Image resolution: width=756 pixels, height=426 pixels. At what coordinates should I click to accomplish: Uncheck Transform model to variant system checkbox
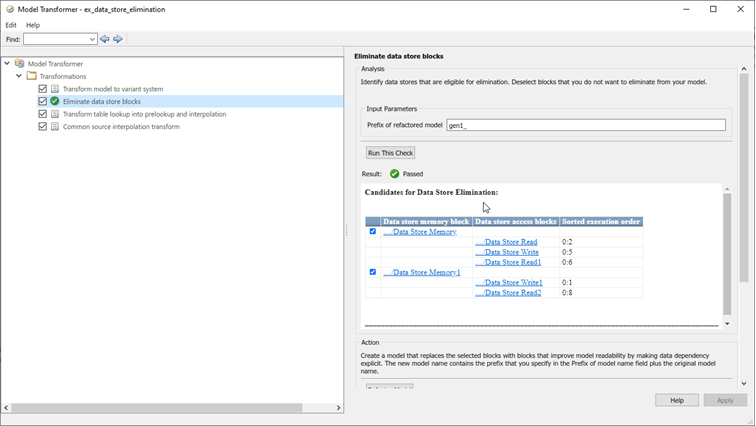tap(42, 89)
